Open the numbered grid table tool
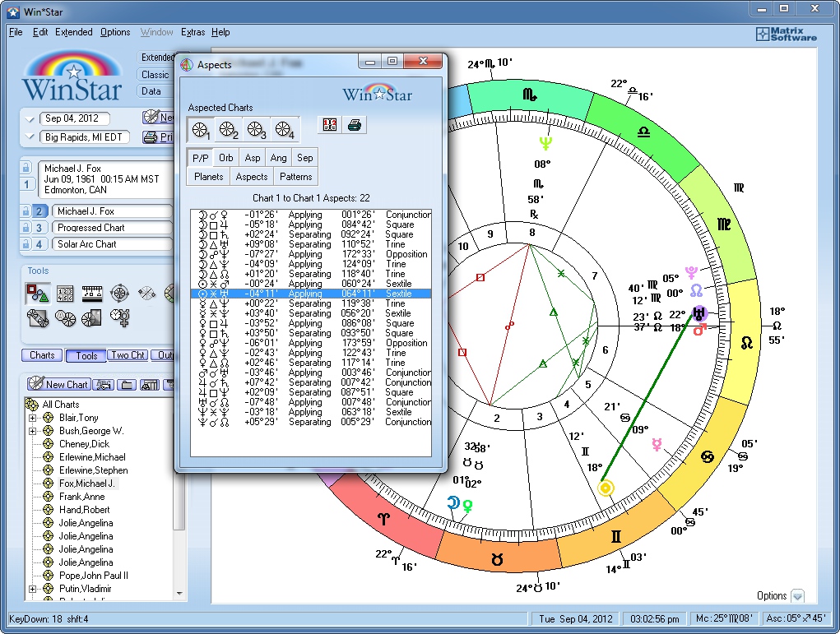 [x=65, y=294]
